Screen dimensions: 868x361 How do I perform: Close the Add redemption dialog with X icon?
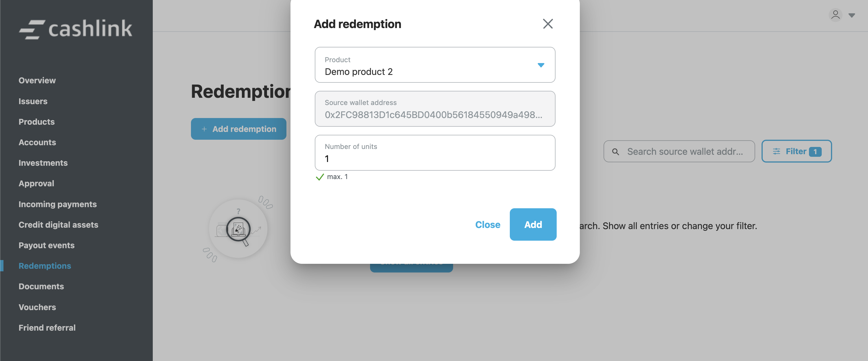tap(547, 24)
